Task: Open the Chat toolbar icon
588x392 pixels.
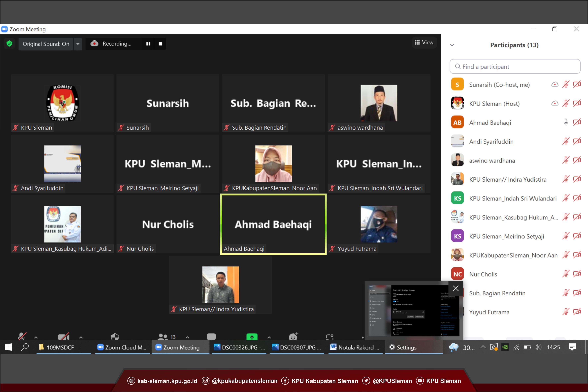Action: pos(211,336)
